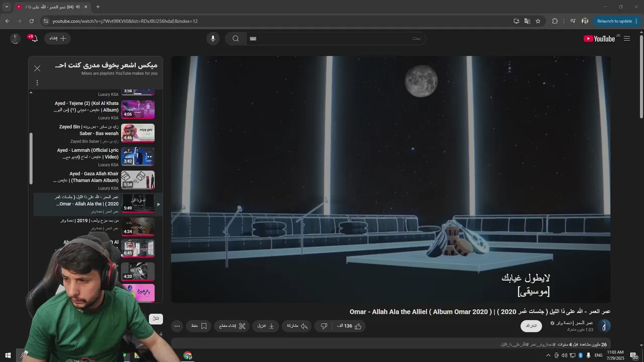The height and width of the screenshot is (362, 644).
Task: Click video title Omar - Allah Ala the Alliel
Action: coord(480,312)
